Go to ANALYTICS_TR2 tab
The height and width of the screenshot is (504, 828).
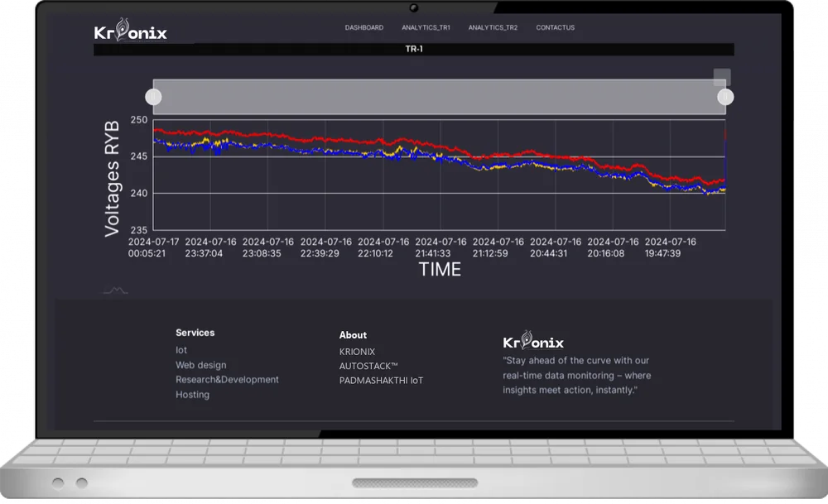tap(493, 27)
